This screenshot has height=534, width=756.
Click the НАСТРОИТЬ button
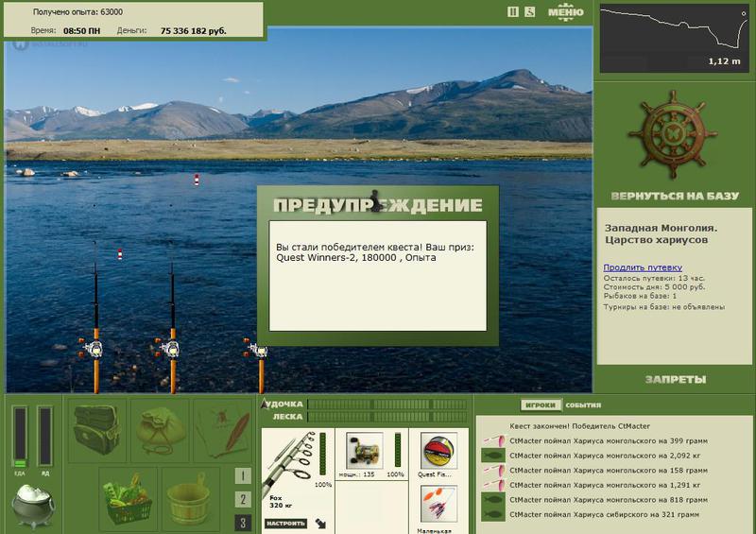point(285,524)
